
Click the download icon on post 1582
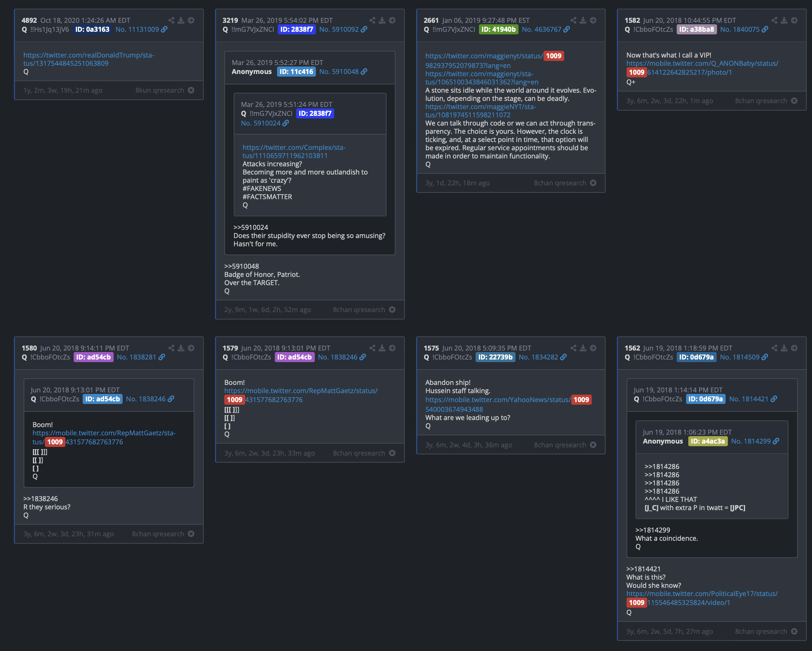tap(784, 20)
